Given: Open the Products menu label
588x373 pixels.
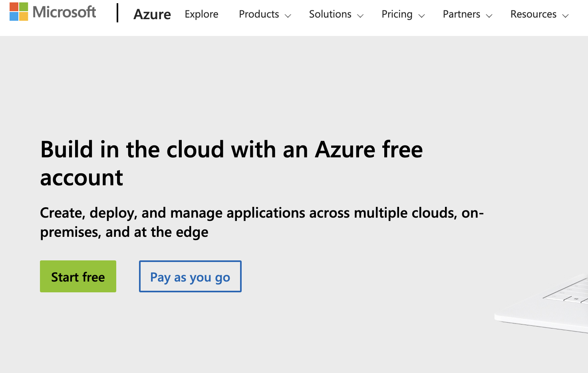Looking at the screenshot, I should click(x=259, y=14).
